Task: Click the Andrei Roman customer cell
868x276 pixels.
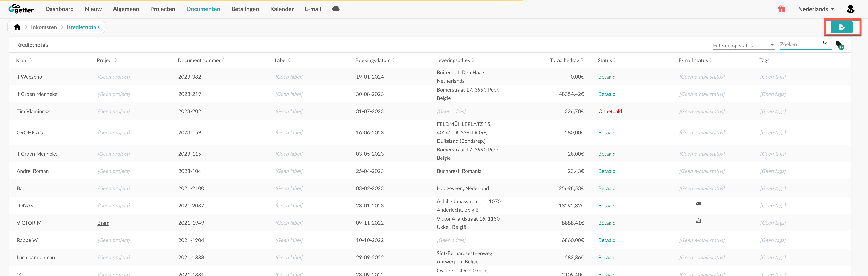Action: [x=32, y=171]
